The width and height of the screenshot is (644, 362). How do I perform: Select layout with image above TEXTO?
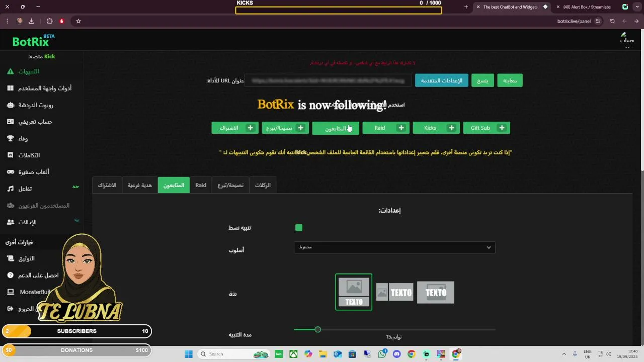(x=354, y=292)
